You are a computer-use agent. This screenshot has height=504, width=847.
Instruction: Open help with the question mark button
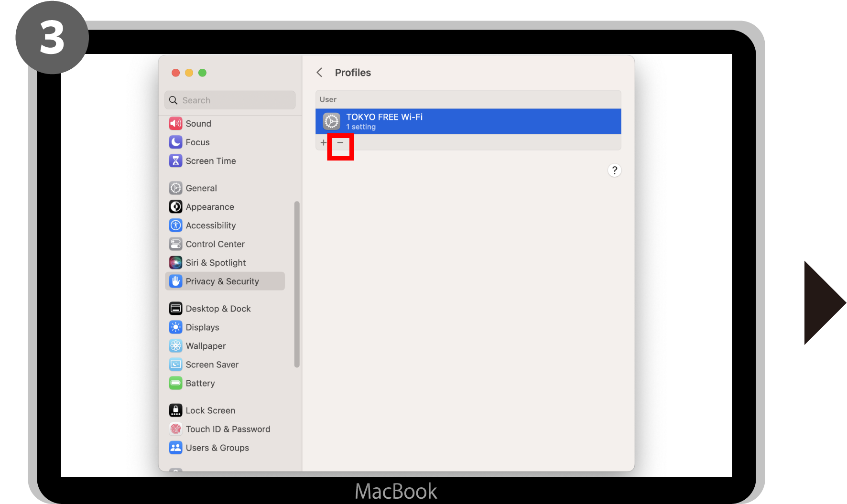(614, 171)
